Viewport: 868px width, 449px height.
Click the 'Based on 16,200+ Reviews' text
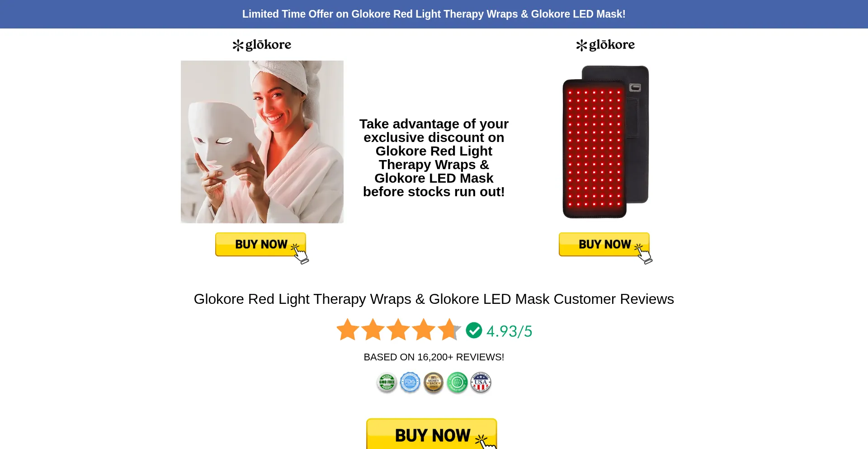(x=434, y=357)
